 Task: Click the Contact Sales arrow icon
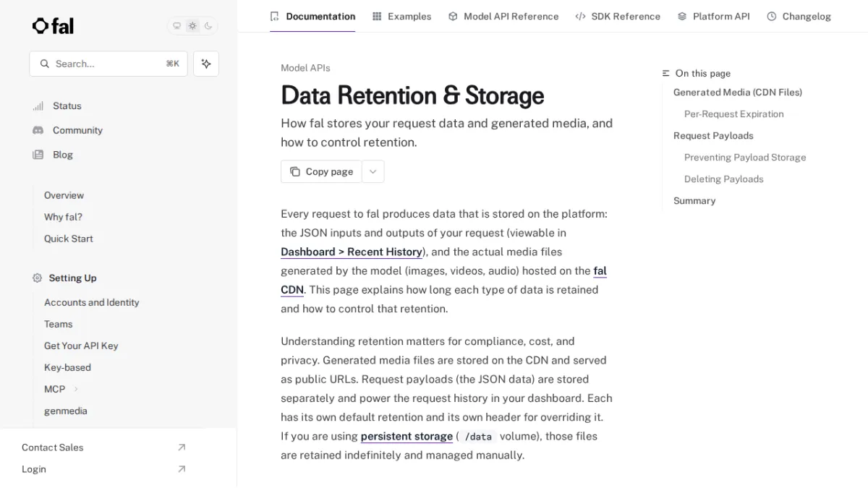182,448
